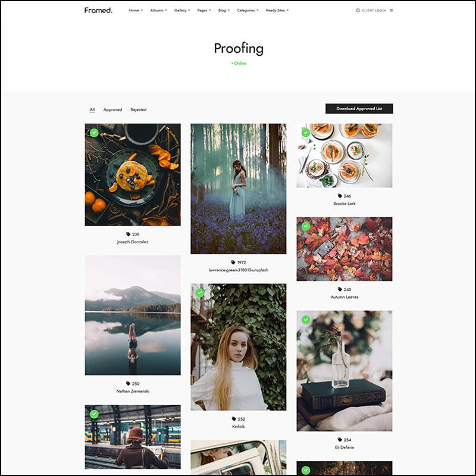The image size is (476, 476).
Task: Click the lock icon beside Client Login
Action: click(358, 10)
